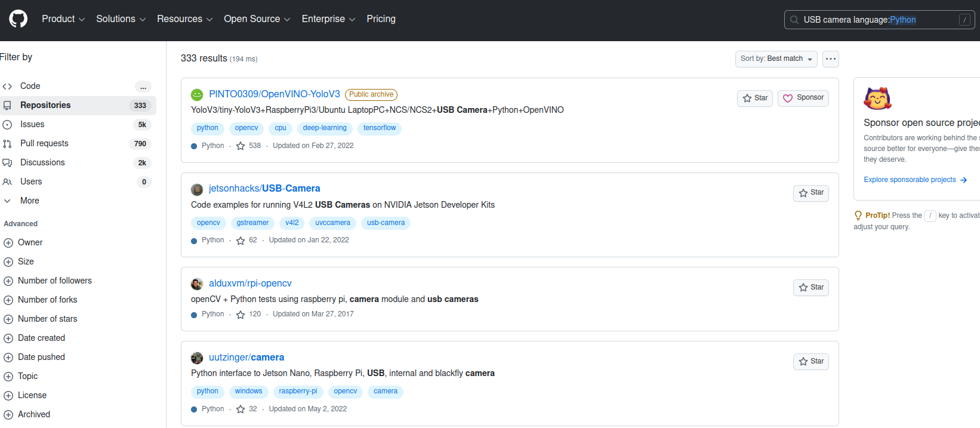
Task: Click alduxvm avatar icon
Action: click(197, 284)
